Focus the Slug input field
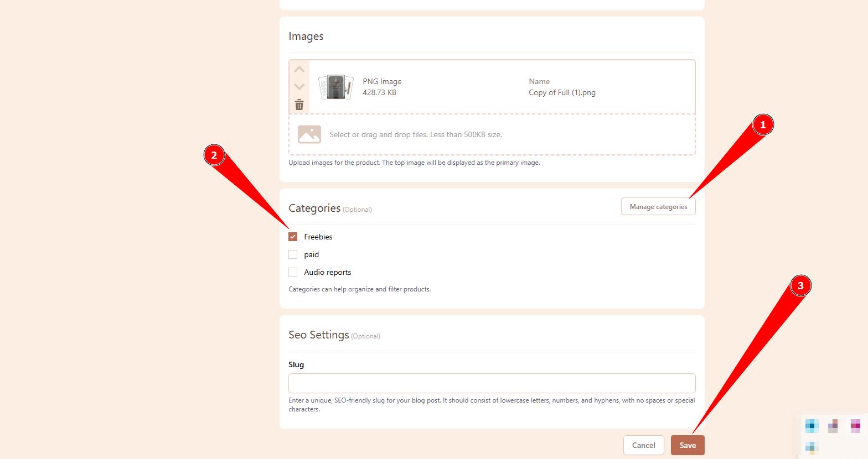This screenshot has height=459, width=868. point(492,383)
